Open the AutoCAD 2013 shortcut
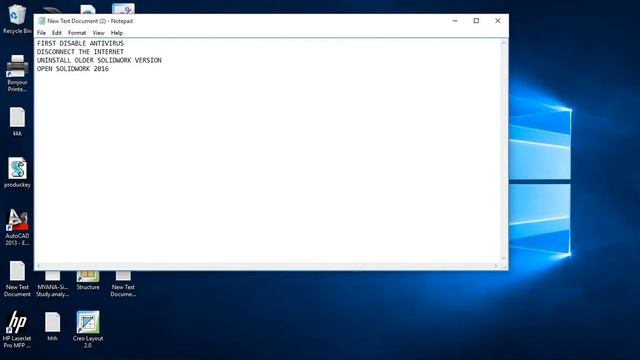The width and height of the screenshot is (640, 360). tap(17, 227)
